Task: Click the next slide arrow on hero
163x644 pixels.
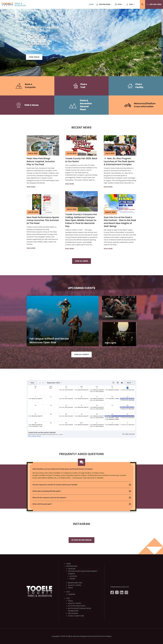Action: point(160,43)
